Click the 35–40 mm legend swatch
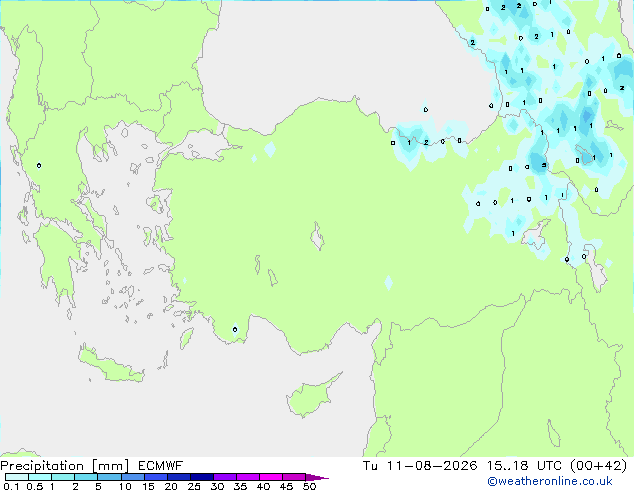 pyautogui.click(x=248, y=477)
